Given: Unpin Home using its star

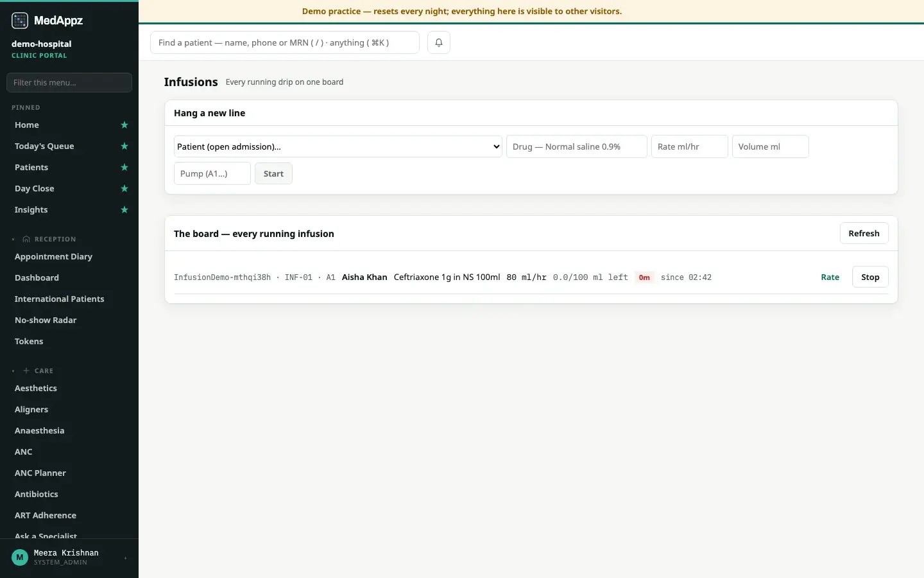Looking at the screenshot, I should pos(124,125).
